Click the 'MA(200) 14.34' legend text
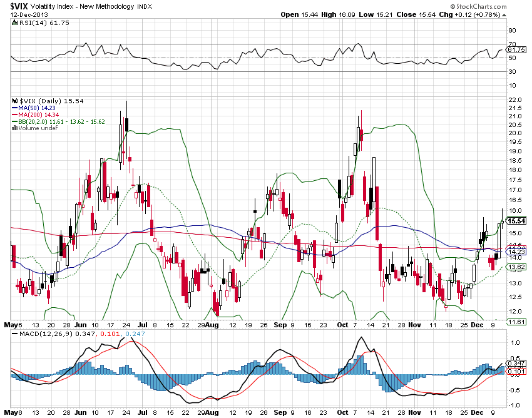 [x=38, y=115]
